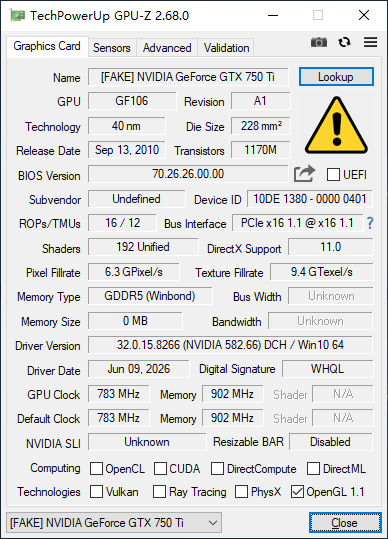The width and height of the screenshot is (388, 539).
Task: Click the yellow warning triangle logo
Action: coord(336,125)
